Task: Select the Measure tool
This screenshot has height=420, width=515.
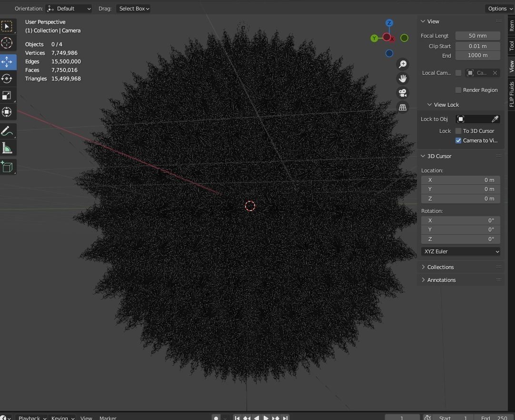Action: pos(7,148)
